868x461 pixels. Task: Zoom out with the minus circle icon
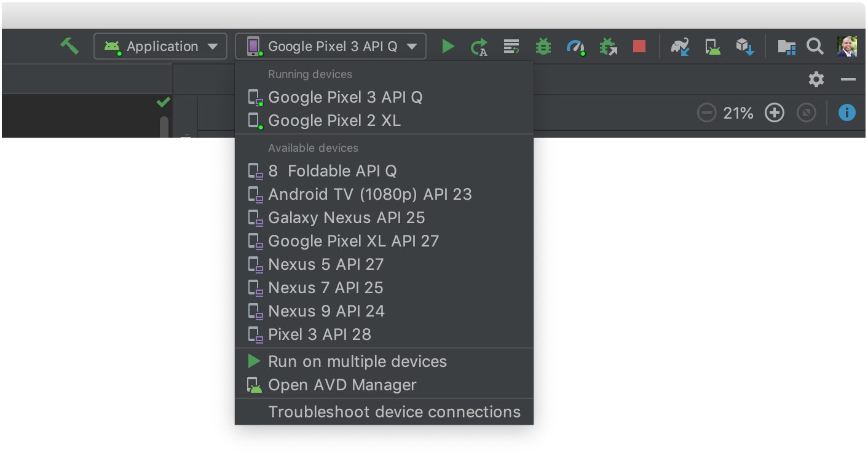click(707, 112)
